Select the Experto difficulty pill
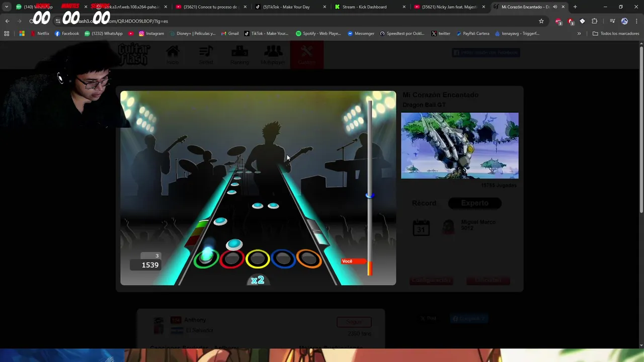 (x=474, y=203)
